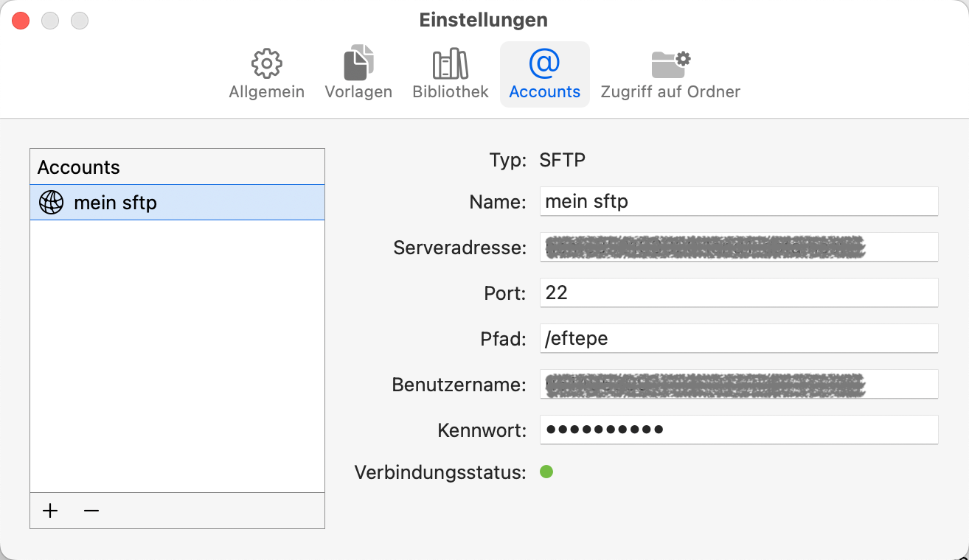The image size is (969, 560).
Task: Click the Accounts list header
Action: (x=177, y=167)
